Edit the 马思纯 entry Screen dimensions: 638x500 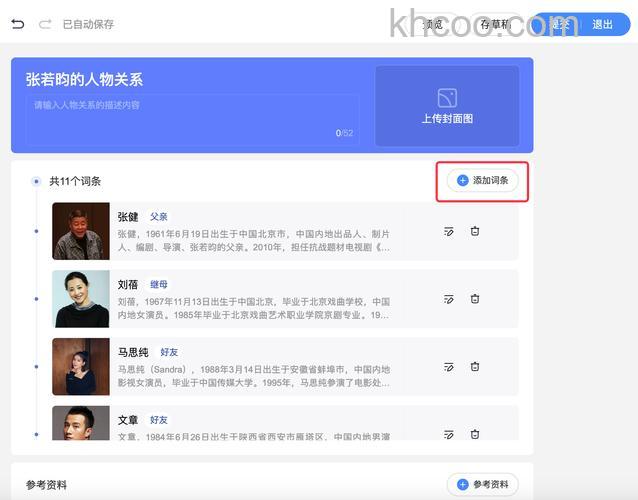coord(449,367)
